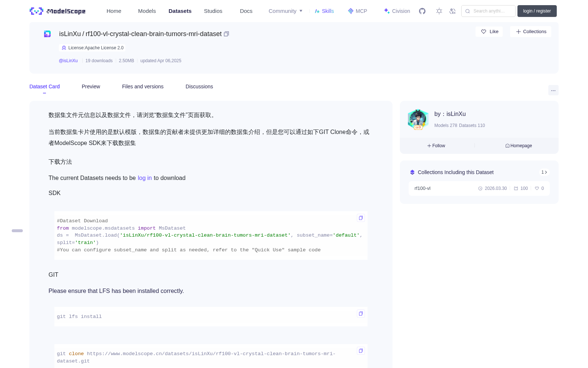This screenshot has height=368, width=588.
Task: Open the Docs page
Action: pyautogui.click(x=246, y=11)
